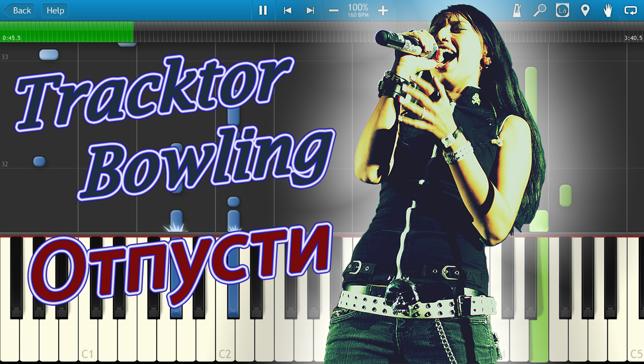Skip forward to next section
Image resolution: width=644 pixels, height=364 pixels.
pos(310,10)
